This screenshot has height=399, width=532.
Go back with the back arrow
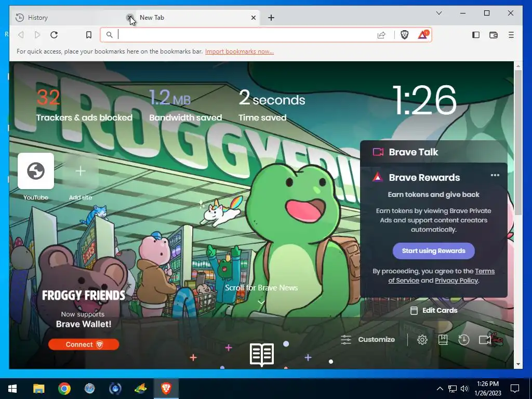21,35
